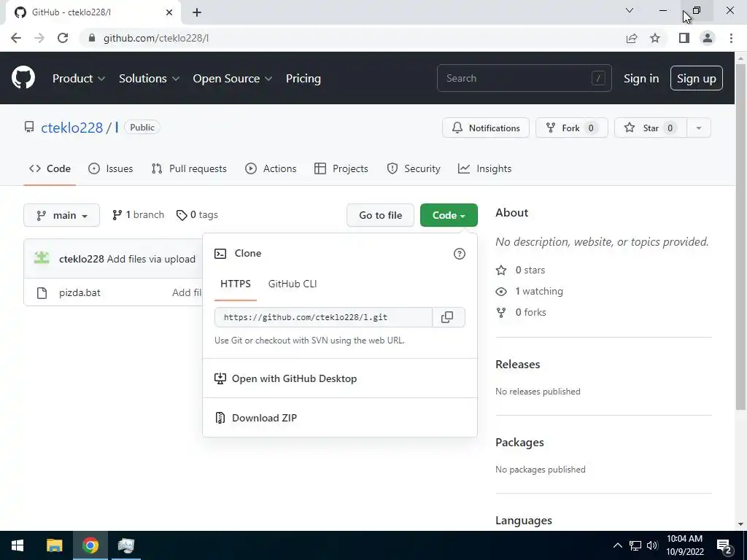747x560 pixels.
Task: Star the repository
Action: click(650, 128)
